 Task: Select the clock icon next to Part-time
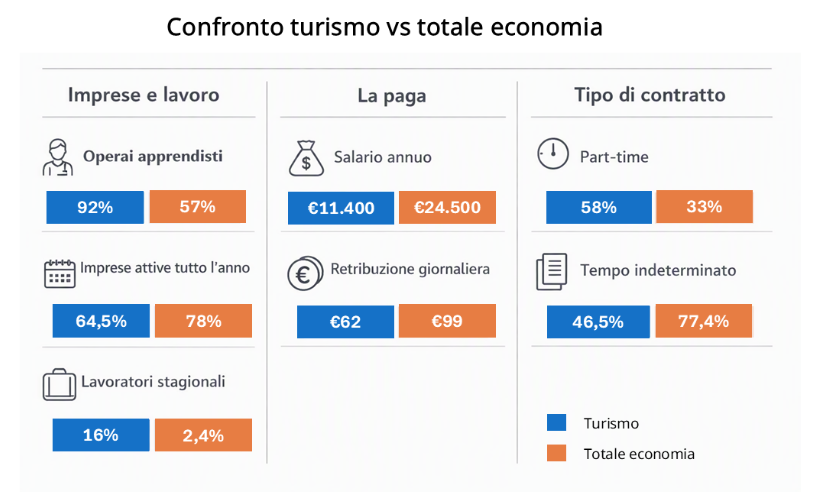tap(553, 153)
